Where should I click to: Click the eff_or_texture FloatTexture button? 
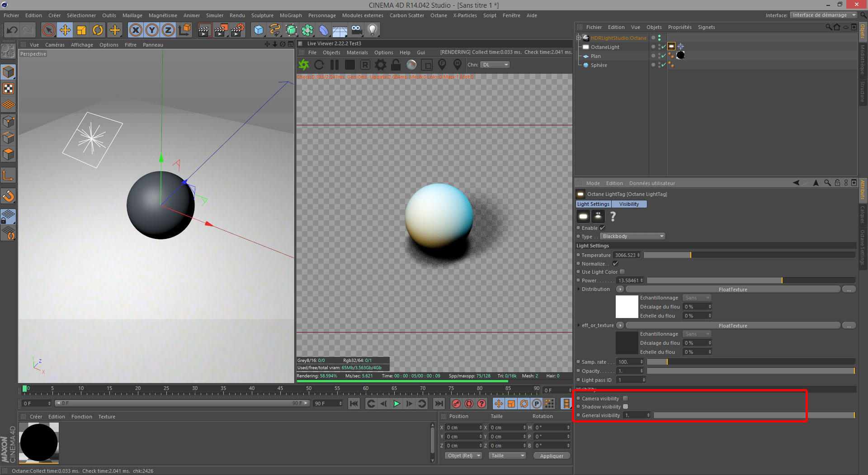coord(733,325)
